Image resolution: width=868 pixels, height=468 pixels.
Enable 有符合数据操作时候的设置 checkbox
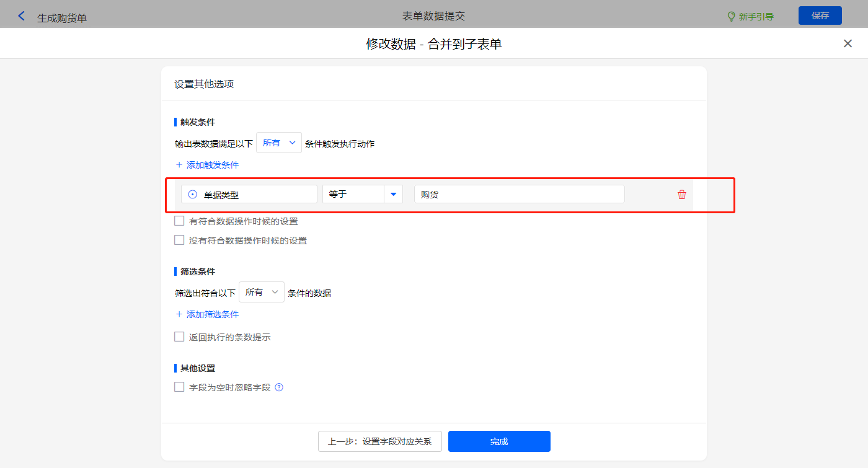tap(179, 221)
